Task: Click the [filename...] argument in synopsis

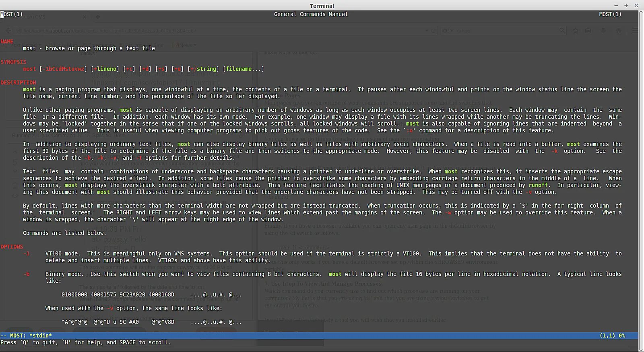Action: click(244, 69)
